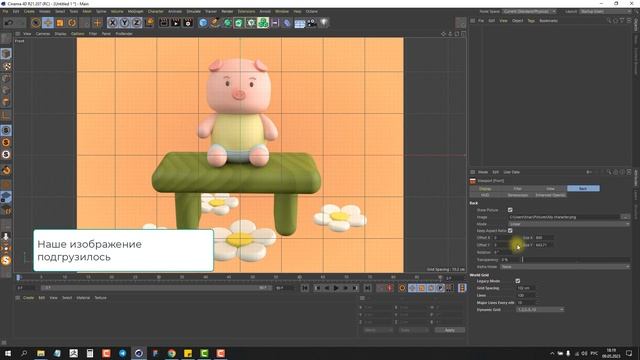Open Material Manager Create menu

click(x=29, y=298)
